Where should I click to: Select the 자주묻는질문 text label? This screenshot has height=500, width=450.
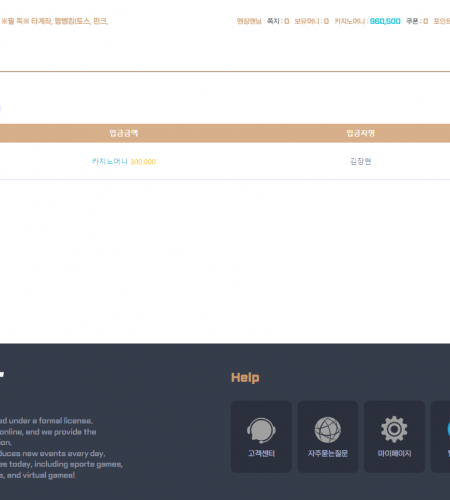(328, 453)
